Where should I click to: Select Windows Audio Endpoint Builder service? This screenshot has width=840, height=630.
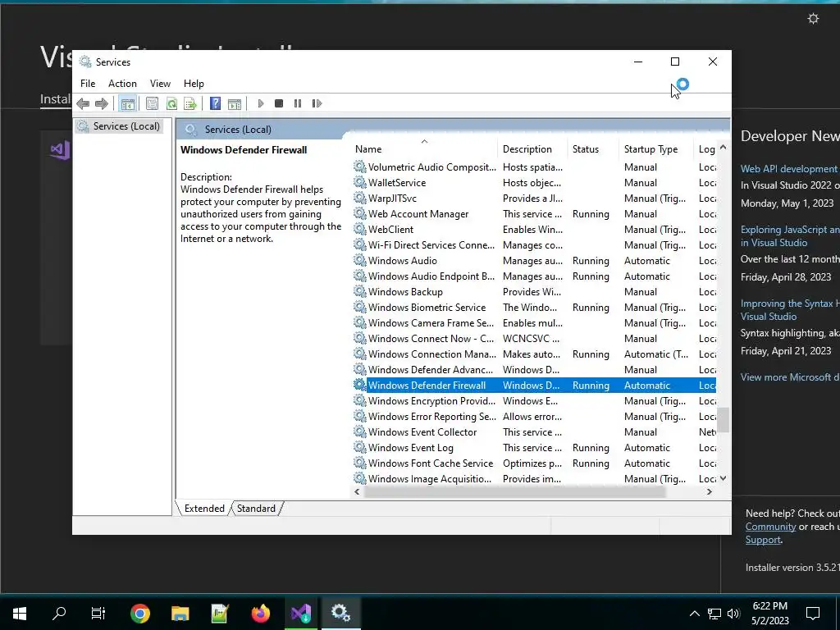tap(534, 276)
